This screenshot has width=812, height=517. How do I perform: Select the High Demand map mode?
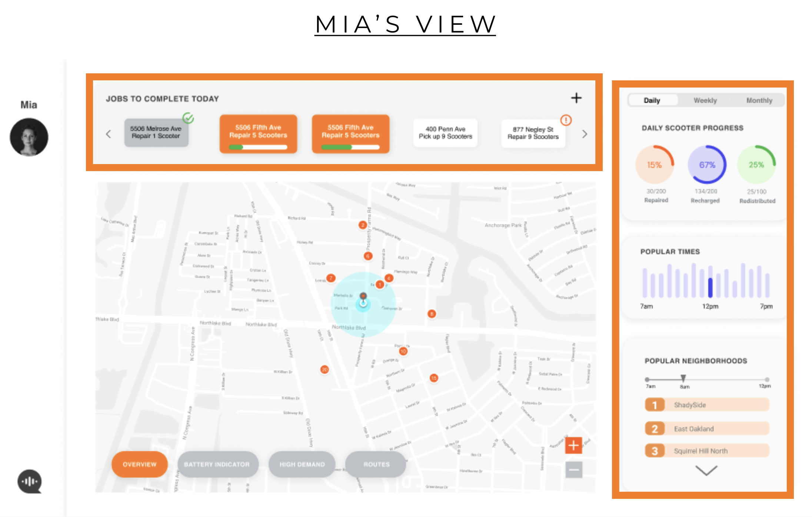click(x=302, y=464)
